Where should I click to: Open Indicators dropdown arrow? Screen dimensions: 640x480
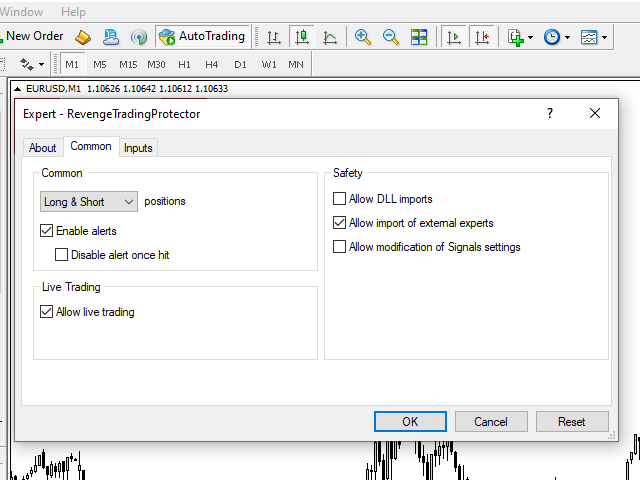530,38
